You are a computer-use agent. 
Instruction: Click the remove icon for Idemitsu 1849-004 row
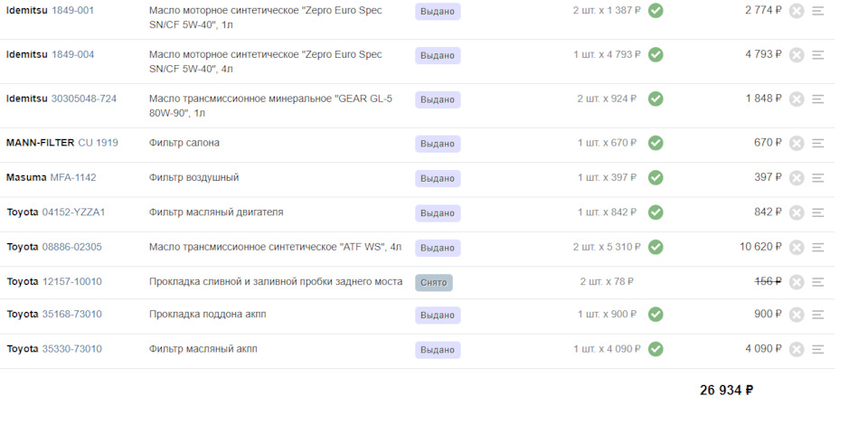coord(796,55)
